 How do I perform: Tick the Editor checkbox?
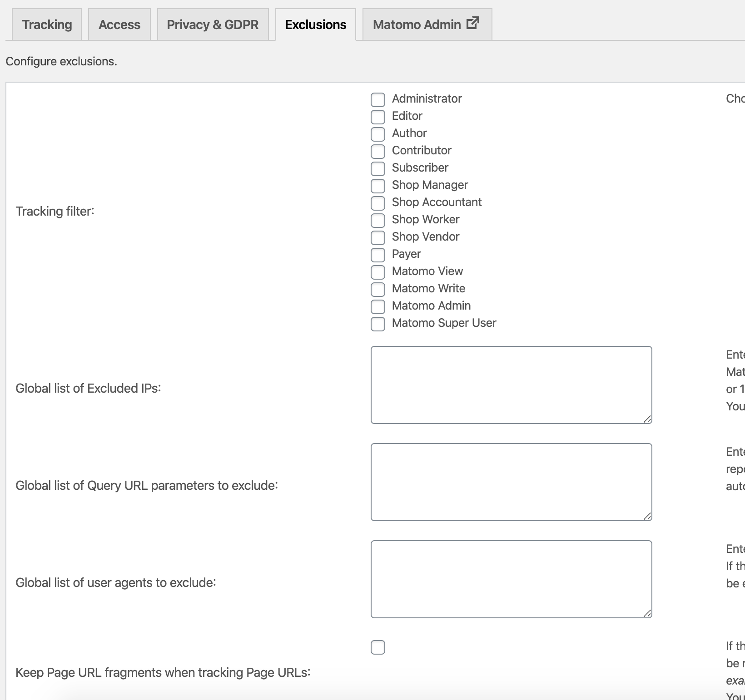tap(378, 117)
